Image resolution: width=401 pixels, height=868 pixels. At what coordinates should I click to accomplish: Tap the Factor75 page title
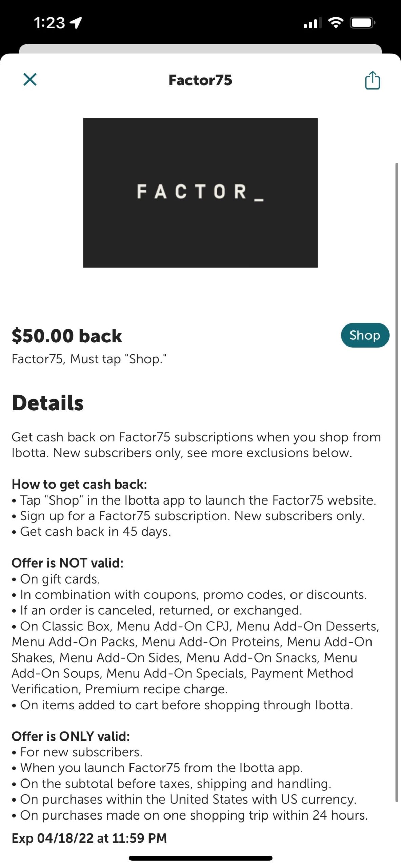[200, 80]
